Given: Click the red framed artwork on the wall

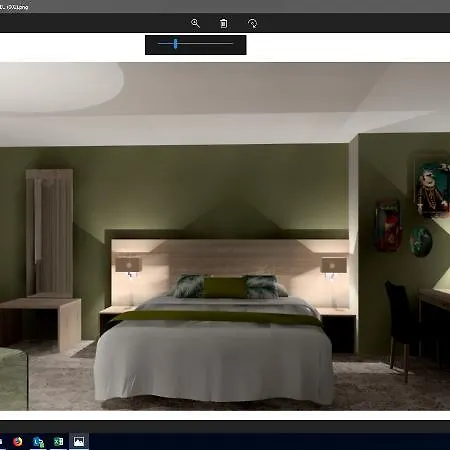Looking at the screenshot, I should click(x=388, y=226).
